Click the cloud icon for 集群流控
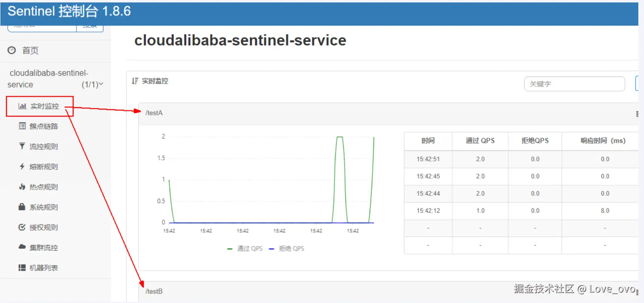The image size is (644, 303). pos(22,247)
